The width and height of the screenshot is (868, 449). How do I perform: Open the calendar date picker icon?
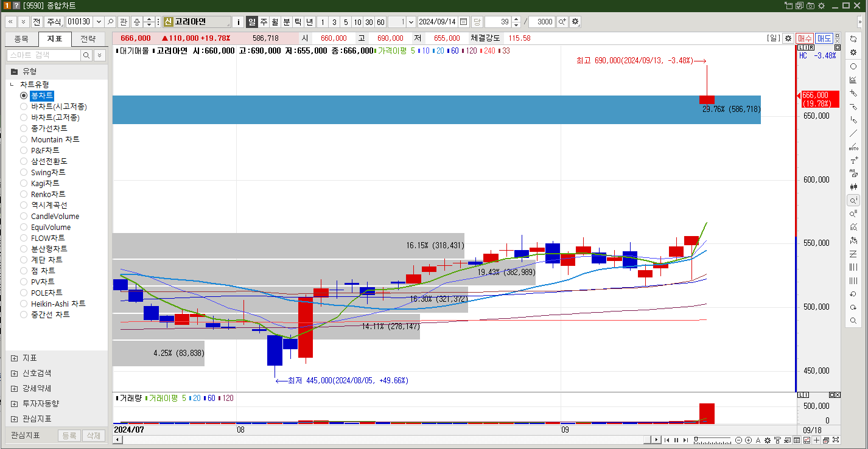[x=464, y=22]
